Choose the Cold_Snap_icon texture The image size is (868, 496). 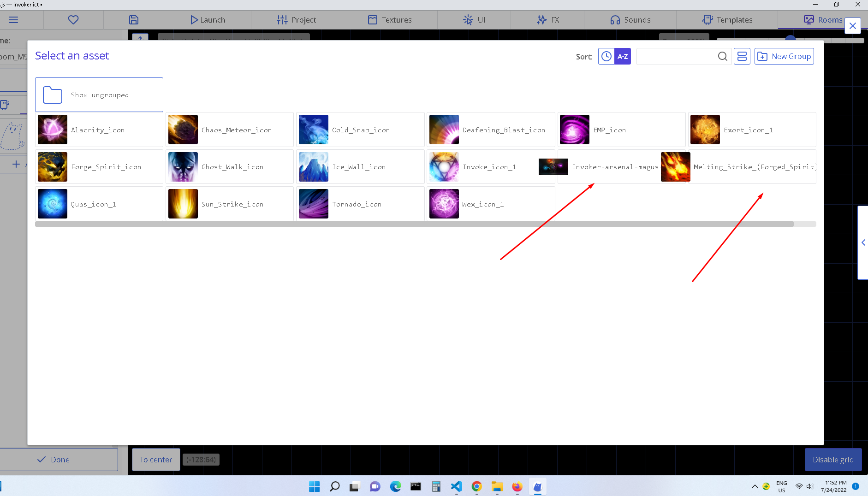[x=360, y=130]
